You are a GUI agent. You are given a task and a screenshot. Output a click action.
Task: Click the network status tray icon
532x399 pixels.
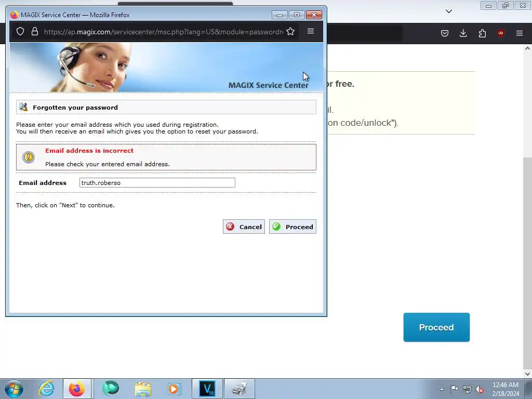[467, 389]
